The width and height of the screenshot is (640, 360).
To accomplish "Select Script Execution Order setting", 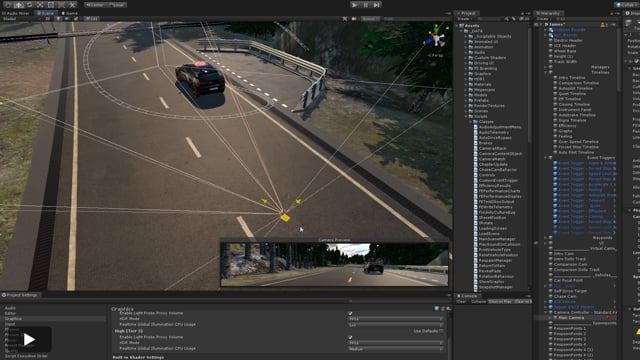I will click(x=26, y=356).
